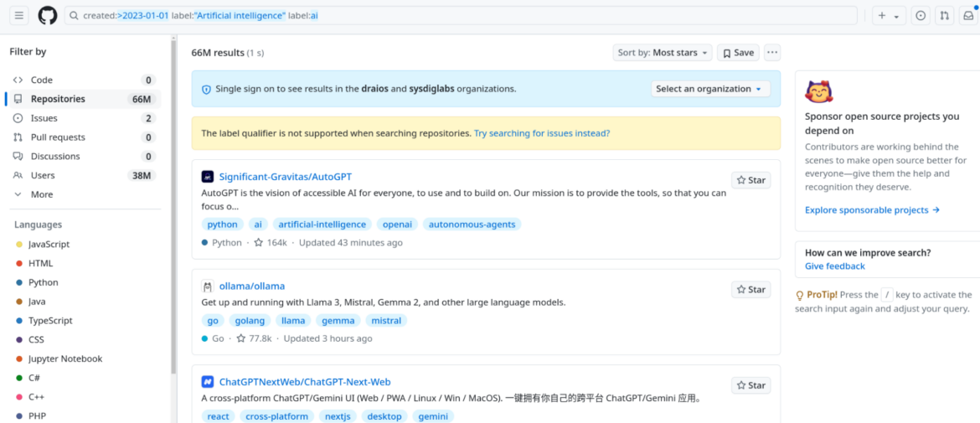The image size is (980, 423).
Task: Open the hamburger navigation menu
Action: click(19, 16)
